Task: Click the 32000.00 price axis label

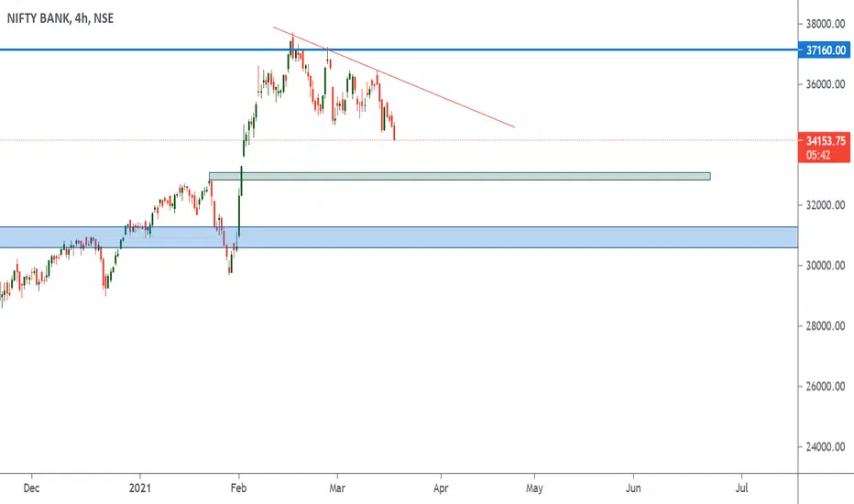Action: (826, 205)
